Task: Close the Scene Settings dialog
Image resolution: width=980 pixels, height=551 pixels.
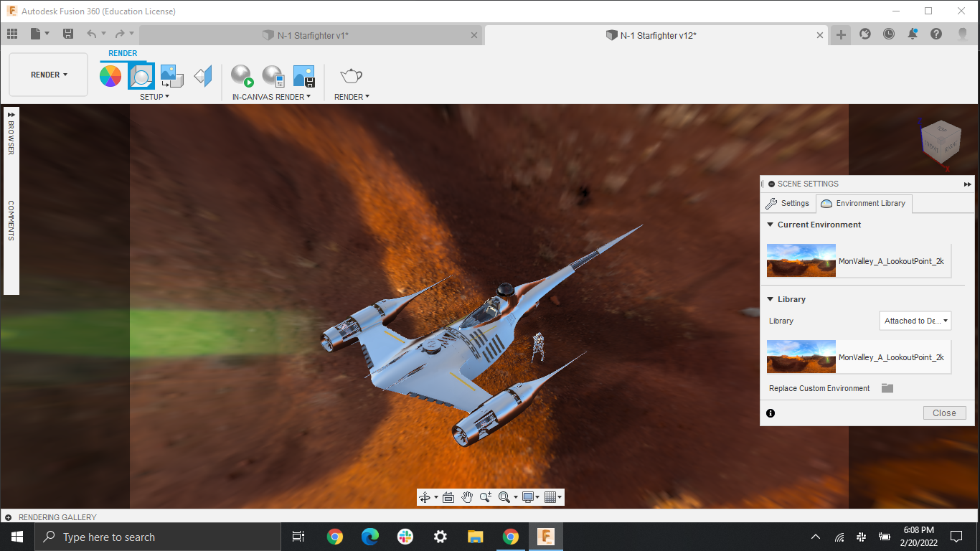Action: 944,413
